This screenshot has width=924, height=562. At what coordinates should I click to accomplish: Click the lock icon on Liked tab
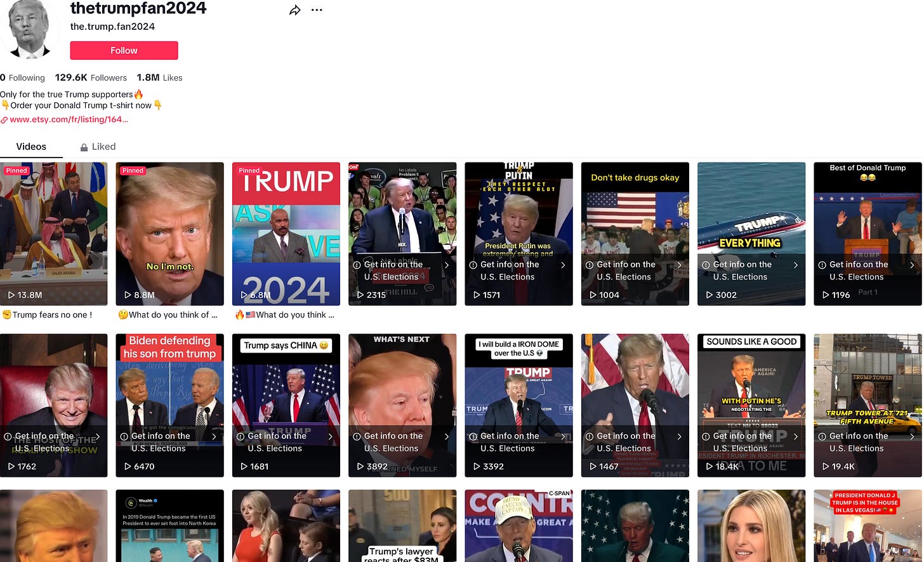(84, 147)
